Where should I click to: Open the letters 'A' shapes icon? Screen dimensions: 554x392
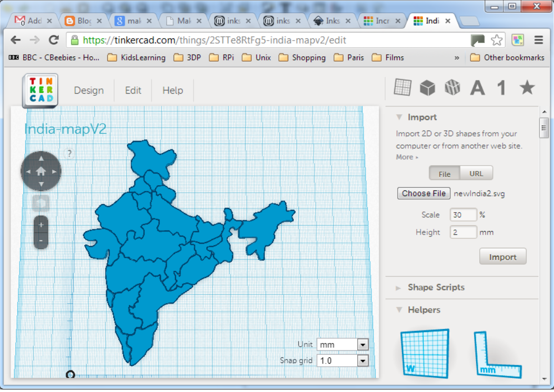tap(477, 88)
